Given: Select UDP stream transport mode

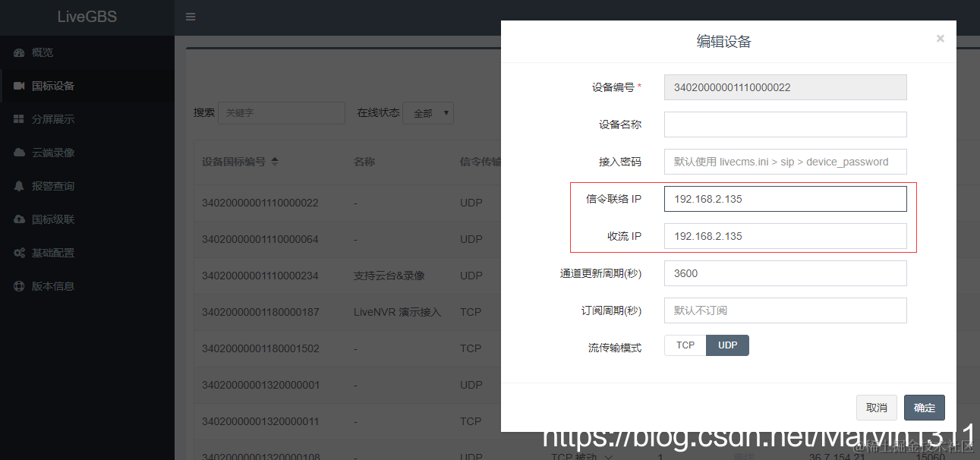Looking at the screenshot, I should (x=728, y=345).
